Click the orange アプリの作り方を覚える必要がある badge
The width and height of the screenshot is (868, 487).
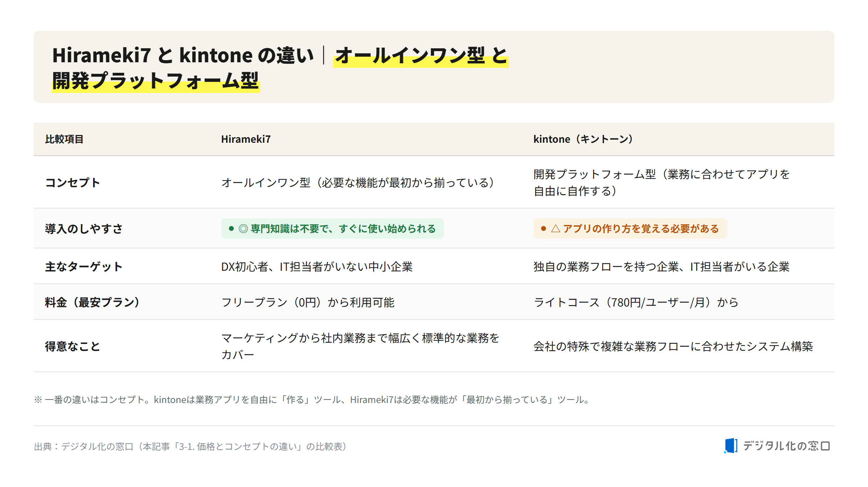[x=630, y=229]
